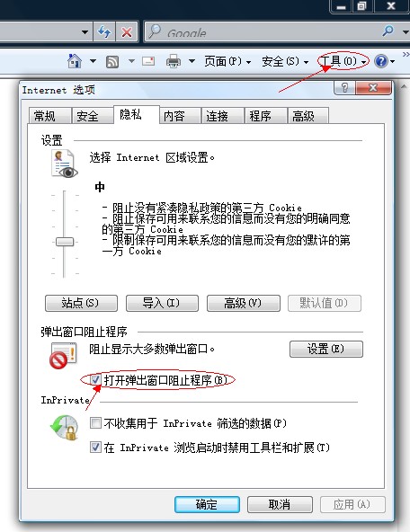410x532 pixels.
Task: Open the address bar history dropdown
Action: (85, 32)
